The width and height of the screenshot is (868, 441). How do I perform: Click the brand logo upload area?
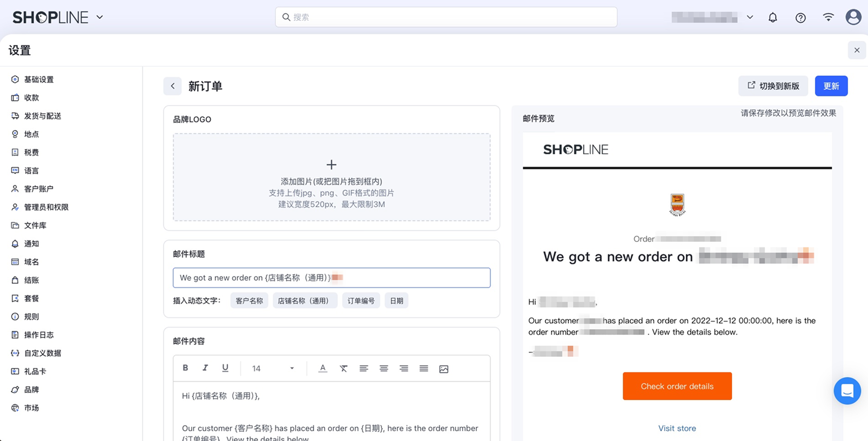click(x=331, y=177)
